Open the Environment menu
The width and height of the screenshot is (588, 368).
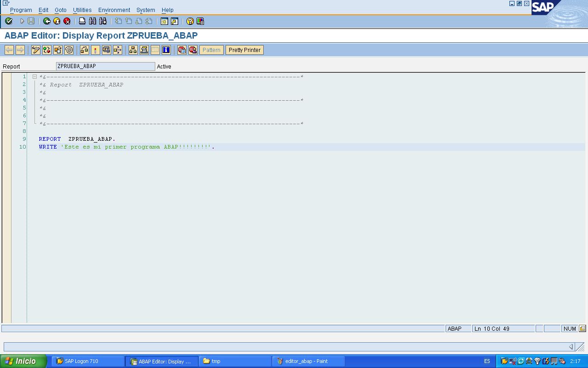point(114,10)
